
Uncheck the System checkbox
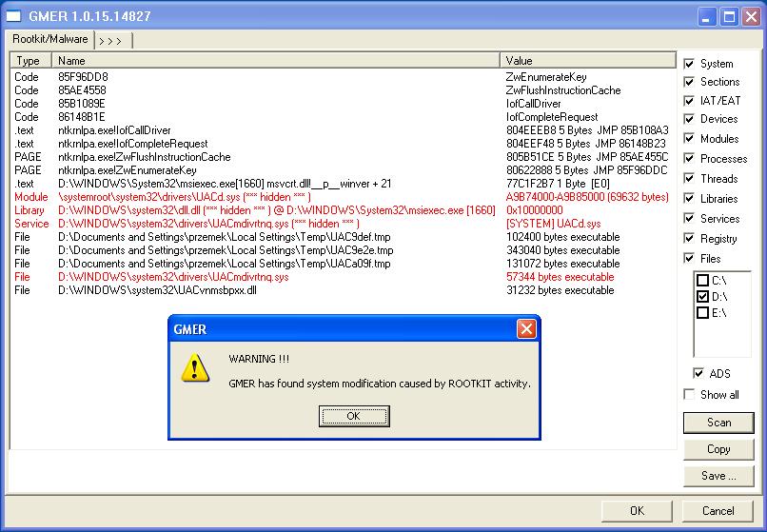pos(689,64)
